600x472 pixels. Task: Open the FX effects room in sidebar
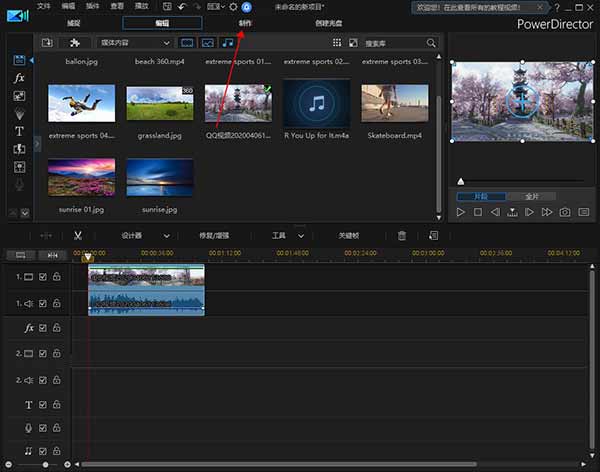[19, 78]
